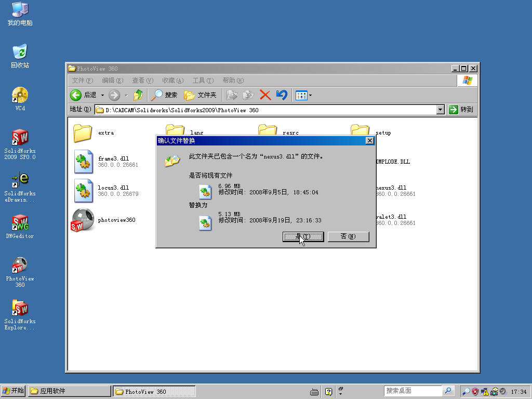
Task: Open 回收站 recycle bin desktop icon
Action: pyautogui.click(x=20, y=56)
